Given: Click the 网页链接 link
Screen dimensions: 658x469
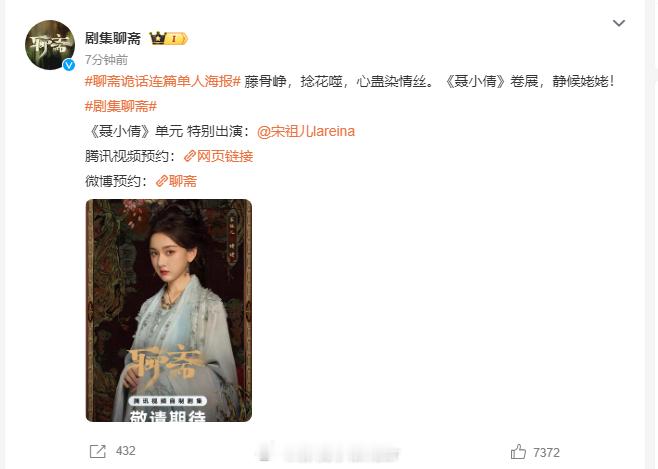Looking at the screenshot, I should point(225,156).
